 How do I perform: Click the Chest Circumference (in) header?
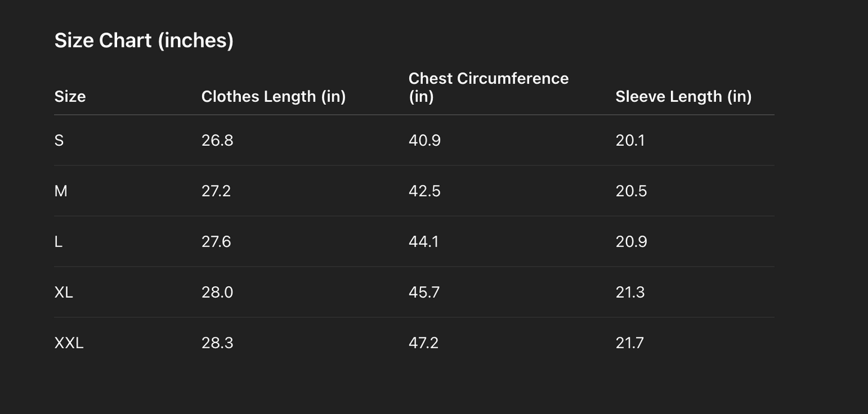point(488,88)
